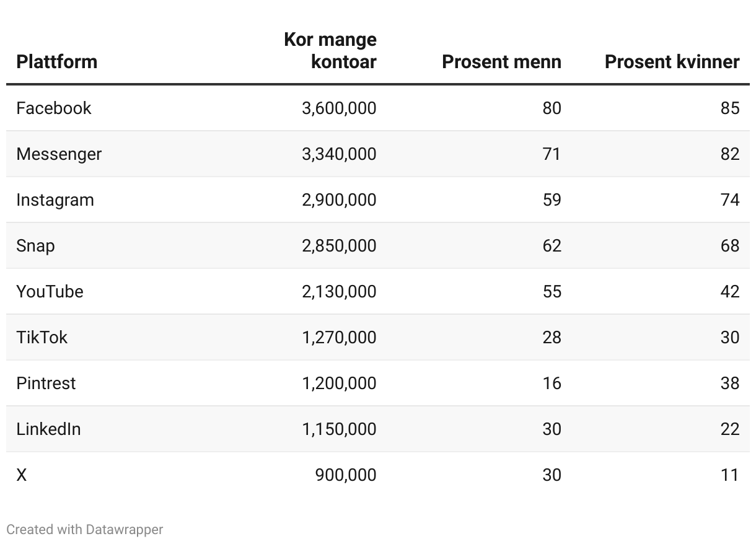Select the Messenger platform cell
The height and width of the screenshot is (544, 756).
[59, 154]
